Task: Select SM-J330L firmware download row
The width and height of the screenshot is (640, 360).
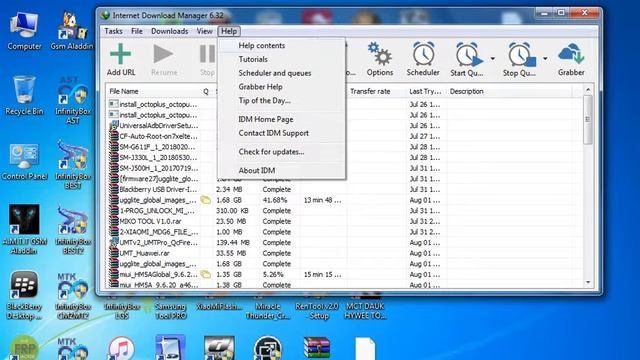Action: [345, 158]
